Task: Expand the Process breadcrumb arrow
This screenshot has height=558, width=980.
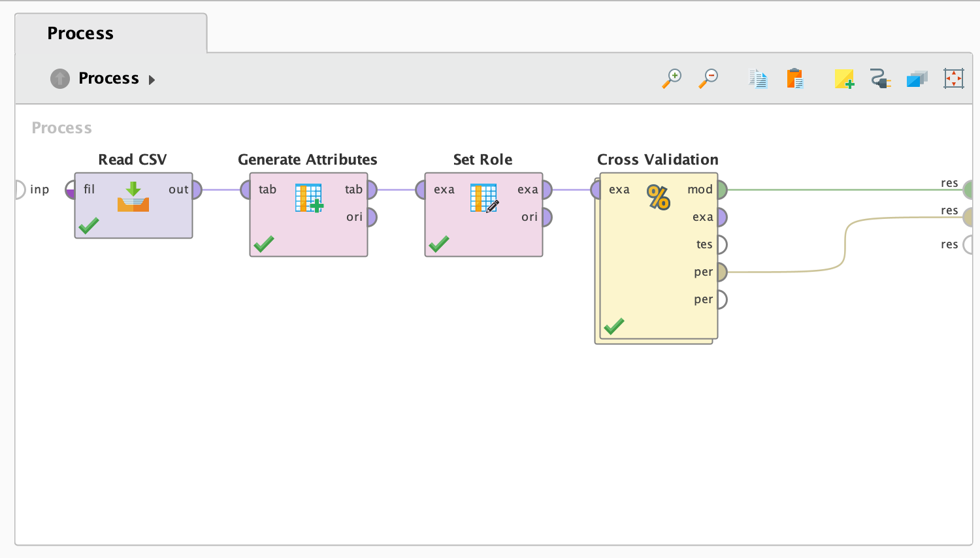Action: pyautogui.click(x=152, y=80)
